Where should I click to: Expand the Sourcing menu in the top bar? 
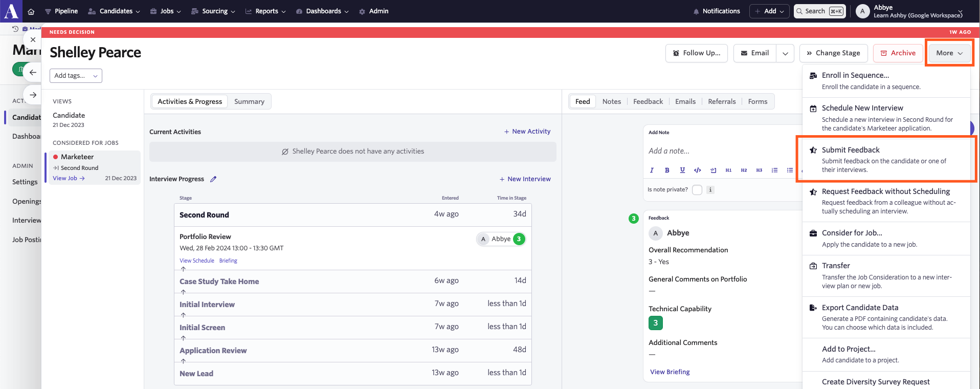213,11
